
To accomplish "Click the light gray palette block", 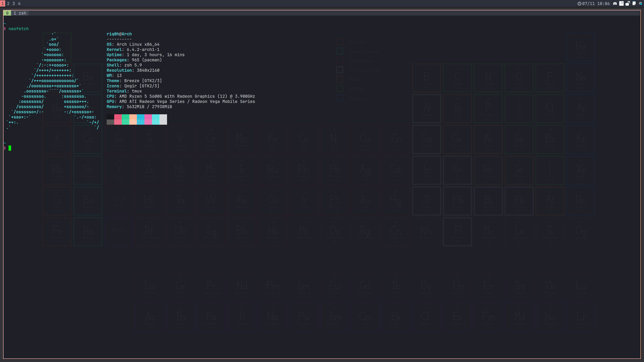I will (163, 119).
